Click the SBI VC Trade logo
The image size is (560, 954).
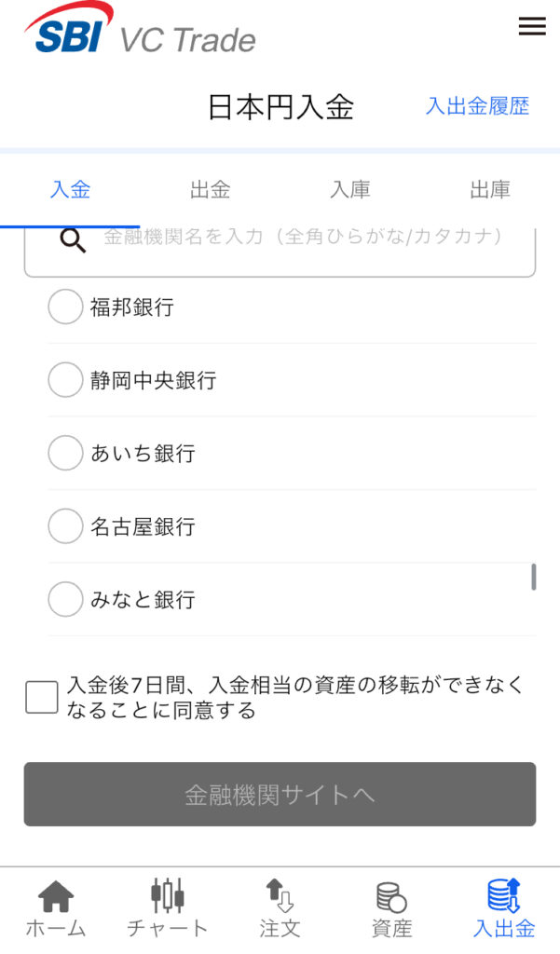(140, 29)
